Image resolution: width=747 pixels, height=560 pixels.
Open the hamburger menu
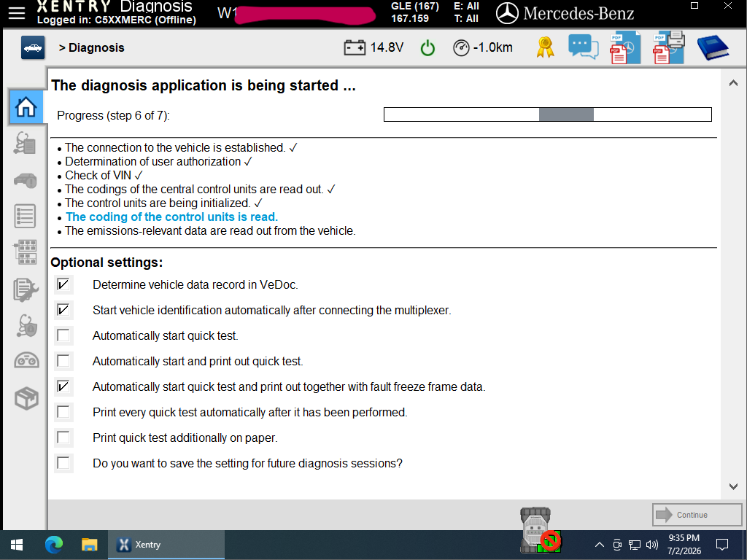pos(17,13)
